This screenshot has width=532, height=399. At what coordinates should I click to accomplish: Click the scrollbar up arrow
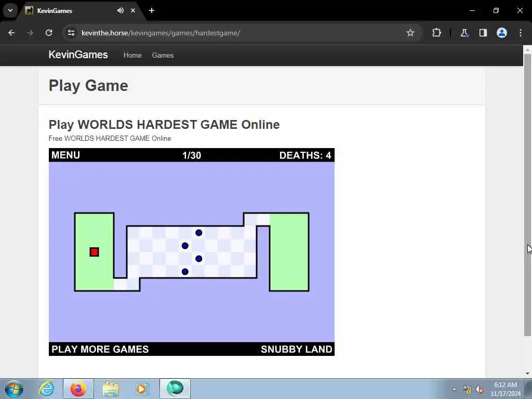[527, 49]
